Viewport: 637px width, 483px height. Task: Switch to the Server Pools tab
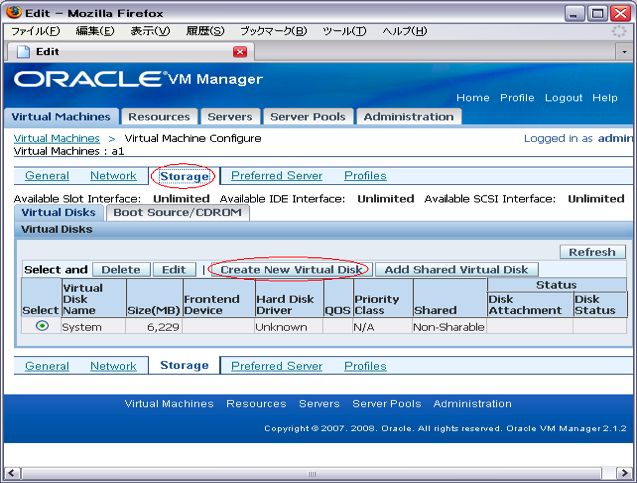[x=308, y=117]
